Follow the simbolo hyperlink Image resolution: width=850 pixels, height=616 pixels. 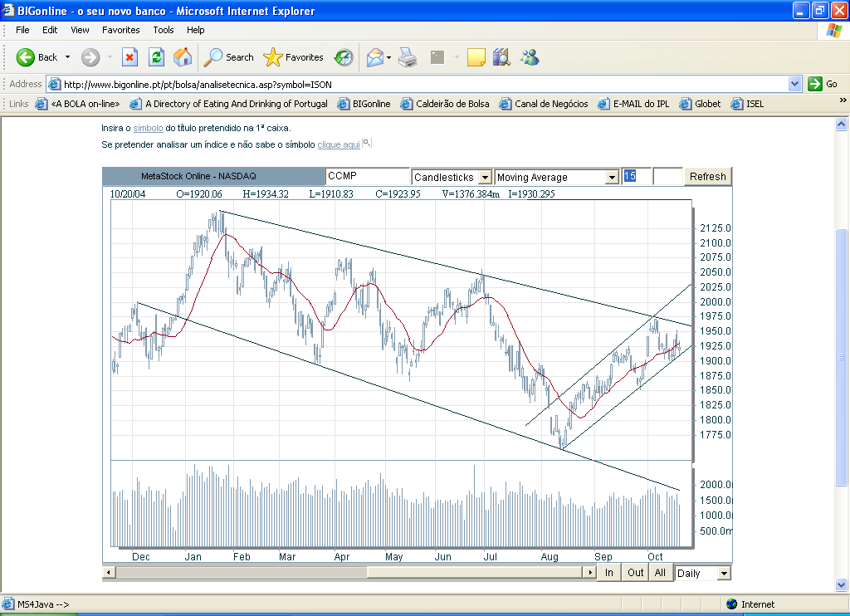(x=148, y=128)
